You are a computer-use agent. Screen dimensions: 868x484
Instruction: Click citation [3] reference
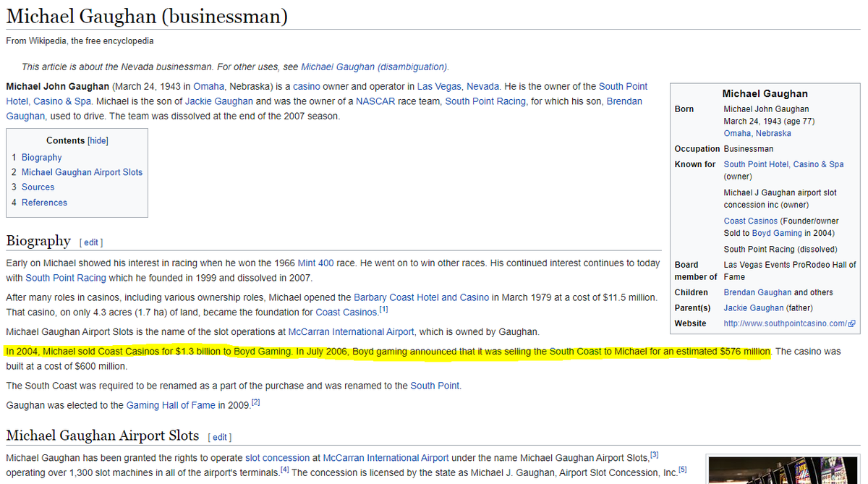655,455
